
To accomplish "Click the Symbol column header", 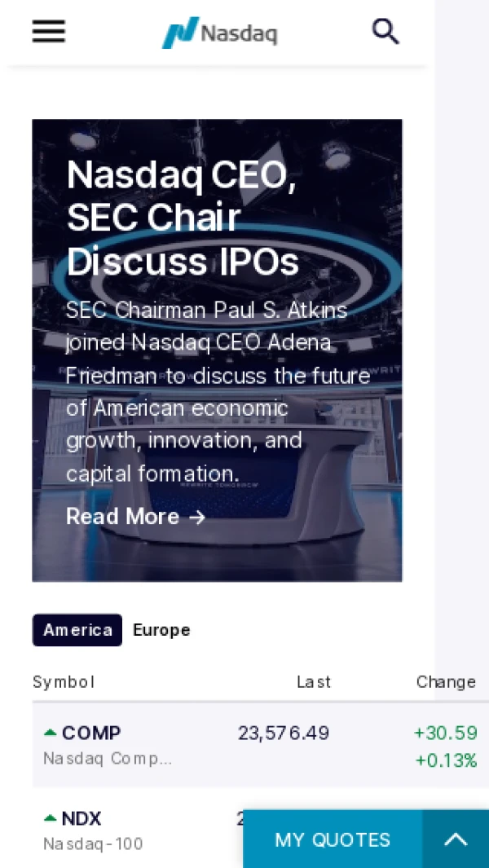I will (64, 682).
